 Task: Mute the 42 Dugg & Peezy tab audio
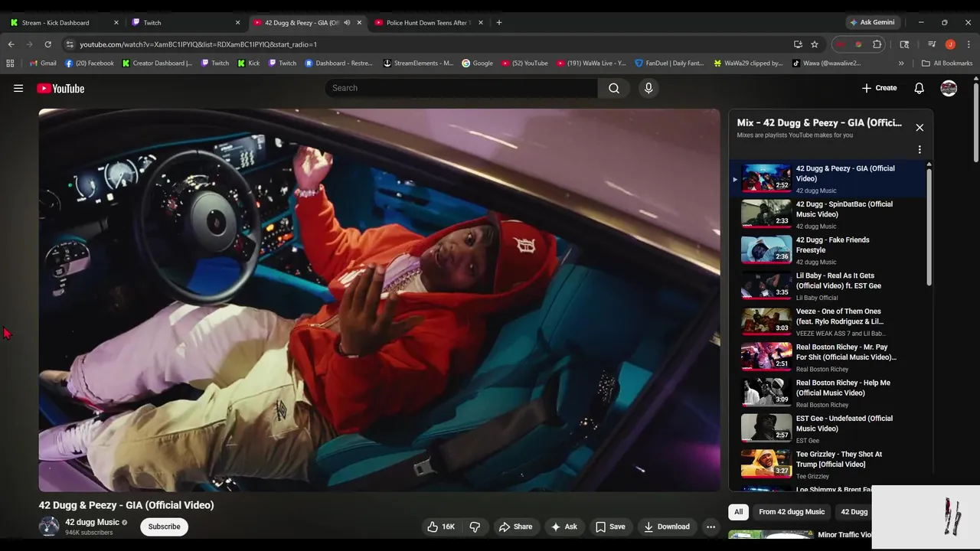point(347,22)
